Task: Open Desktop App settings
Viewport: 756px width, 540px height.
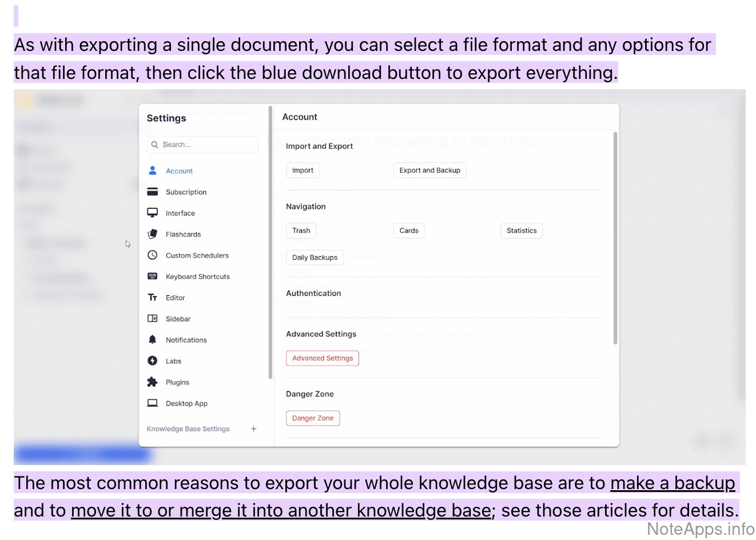Action: [186, 403]
